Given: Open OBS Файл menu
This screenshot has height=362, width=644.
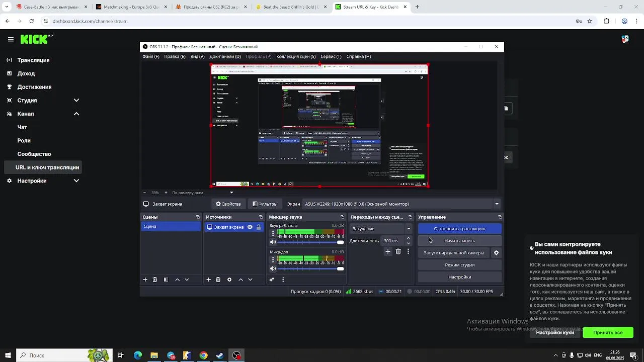Looking at the screenshot, I should coord(151,56).
